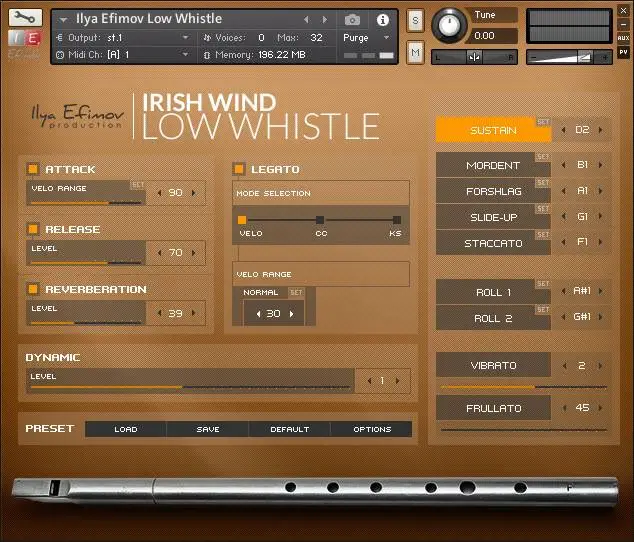Image resolution: width=634 pixels, height=542 pixels.
Task: Toggle the RELEASE enable square
Action: point(33,229)
